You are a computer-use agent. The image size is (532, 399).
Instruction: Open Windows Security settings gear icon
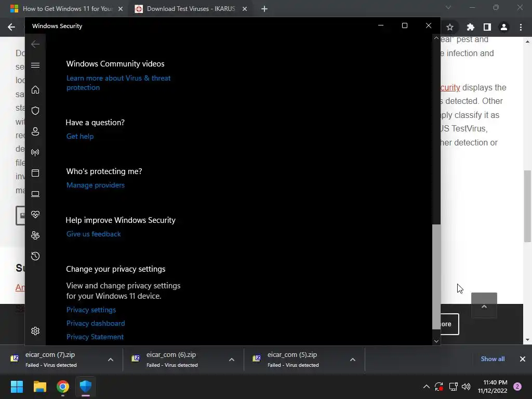pyautogui.click(x=35, y=331)
